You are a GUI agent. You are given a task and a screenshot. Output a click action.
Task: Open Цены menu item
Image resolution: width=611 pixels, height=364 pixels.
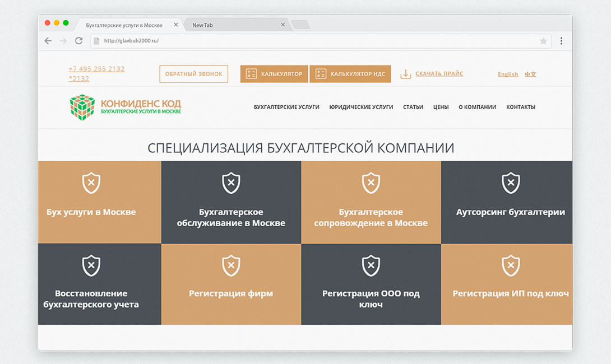(441, 107)
